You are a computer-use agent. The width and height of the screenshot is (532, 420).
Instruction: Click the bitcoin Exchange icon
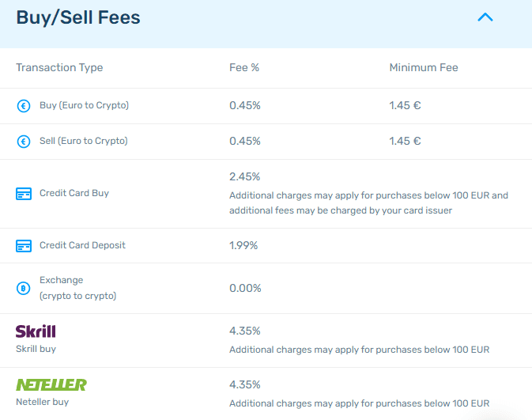click(24, 288)
